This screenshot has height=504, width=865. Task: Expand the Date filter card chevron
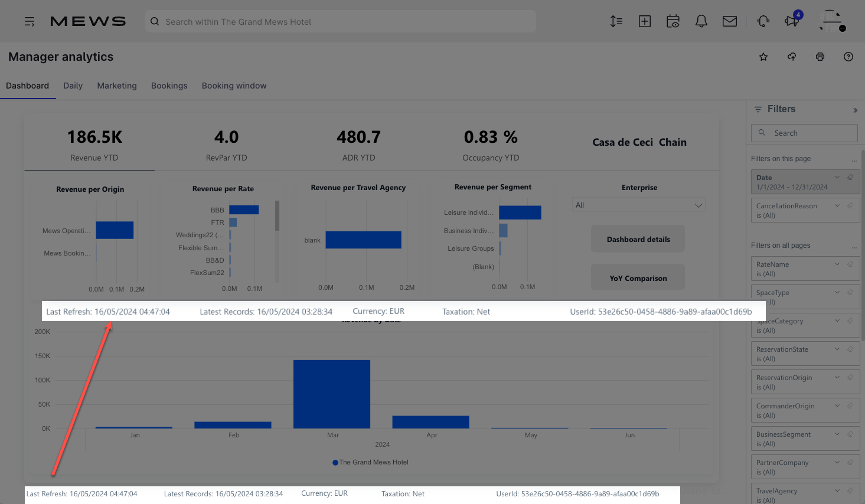tap(837, 177)
